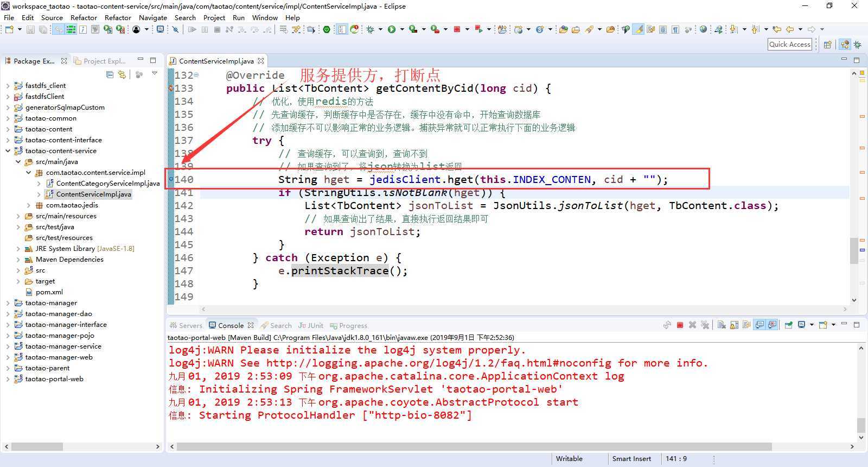Click the open web browser globe icon
868x467 pixels.
point(703,29)
